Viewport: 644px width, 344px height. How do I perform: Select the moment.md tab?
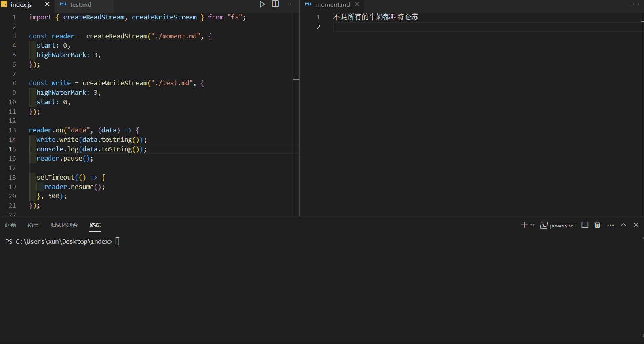pos(333,5)
